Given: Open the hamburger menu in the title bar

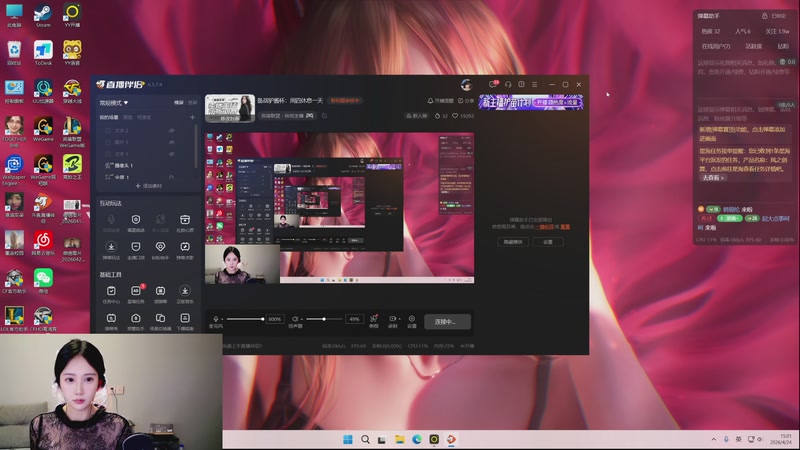Looking at the screenshot, I should tap(535, 84).
